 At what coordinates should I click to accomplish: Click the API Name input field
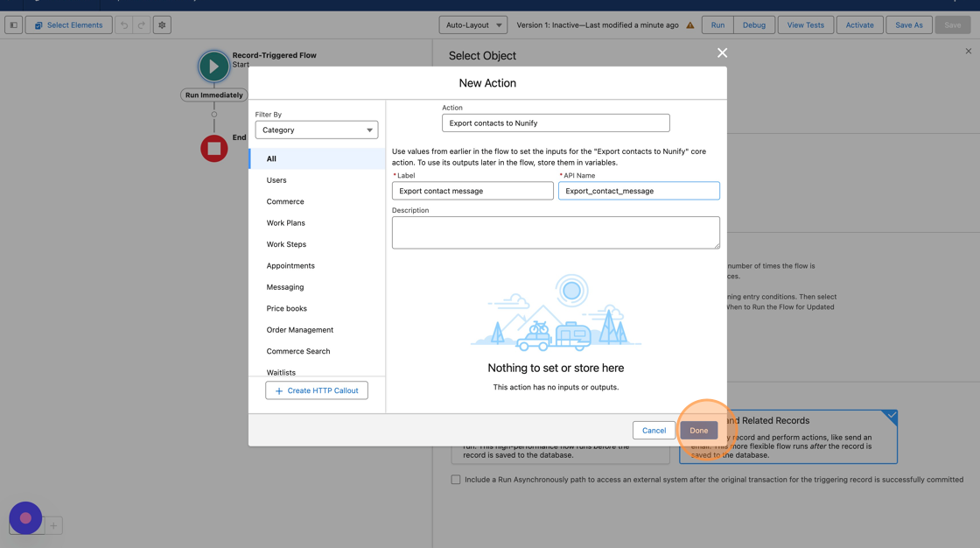tap(639, 191)
